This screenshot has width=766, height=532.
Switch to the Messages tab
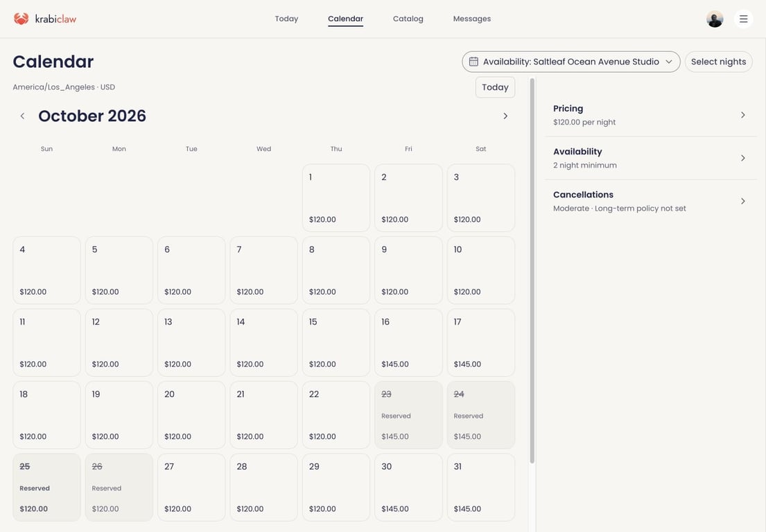coord(471,19)
